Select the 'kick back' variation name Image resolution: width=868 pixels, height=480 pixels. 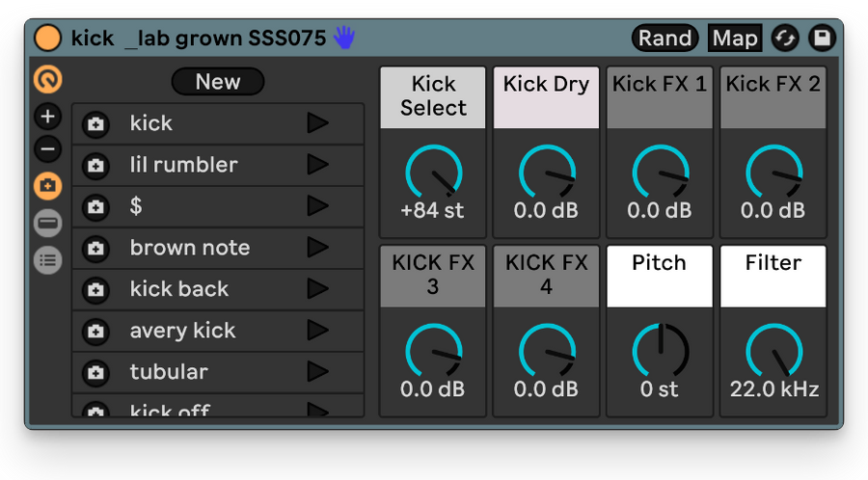(178, 288)
